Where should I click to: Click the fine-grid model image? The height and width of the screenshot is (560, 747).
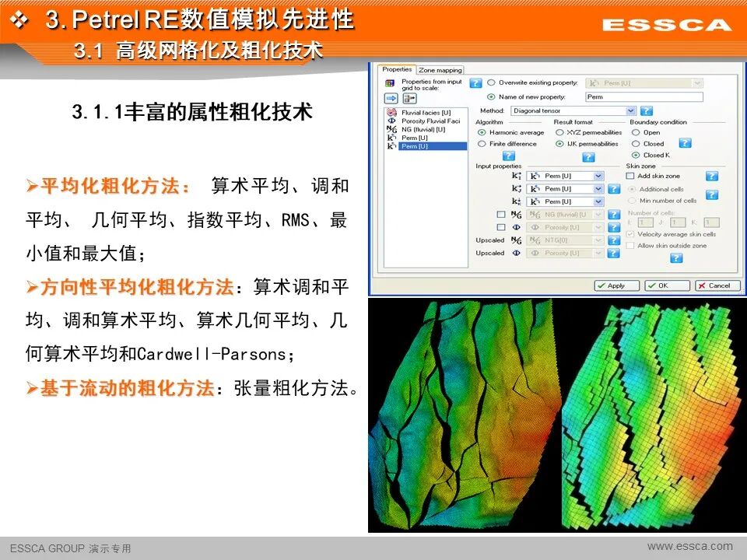click(465, 415)
